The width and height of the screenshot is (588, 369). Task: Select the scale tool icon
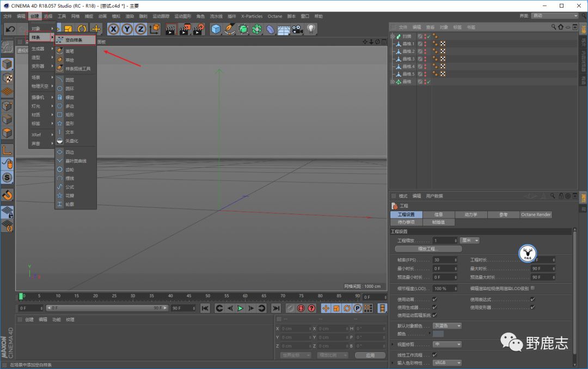[x=68, y=29]
